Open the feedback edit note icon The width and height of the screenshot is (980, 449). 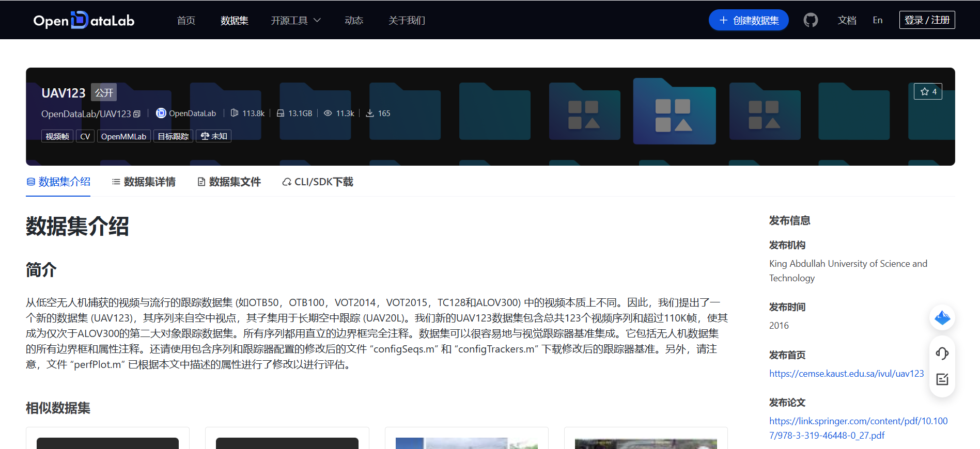click(942, 379)
